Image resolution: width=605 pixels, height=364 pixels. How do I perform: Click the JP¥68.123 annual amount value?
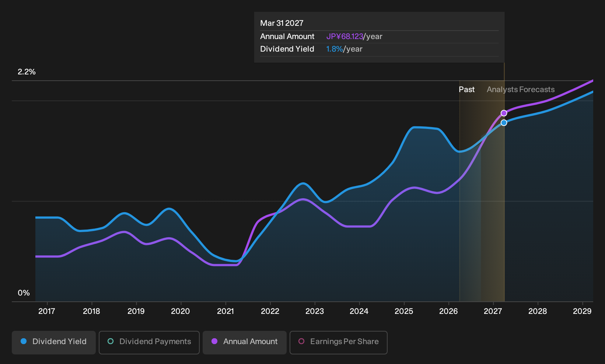[x=345, y=36]
